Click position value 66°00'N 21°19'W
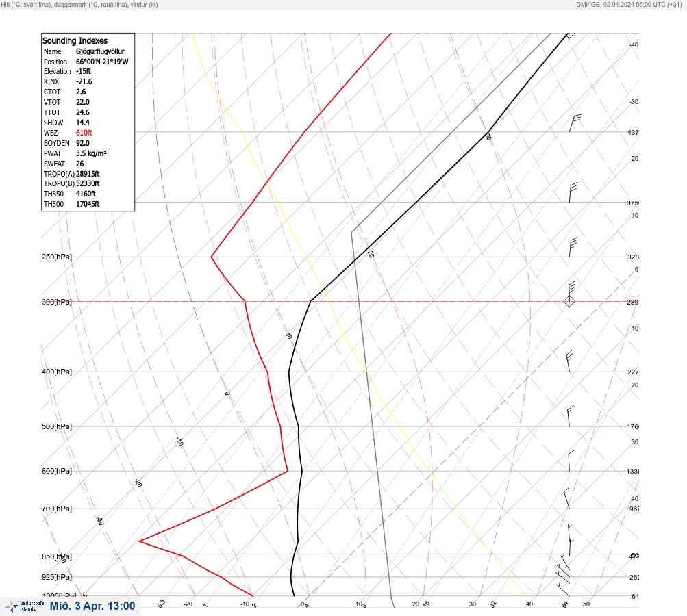Image resolution: width=687 pixels, height=616 pixels. 102,62
